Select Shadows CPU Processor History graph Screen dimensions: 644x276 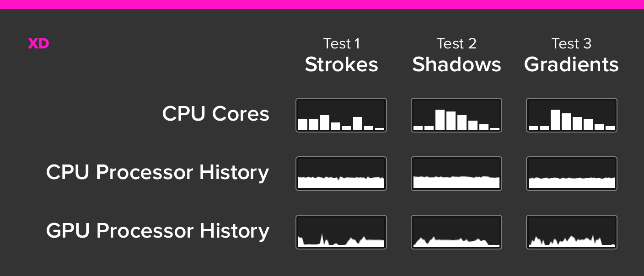pos(456,174)
